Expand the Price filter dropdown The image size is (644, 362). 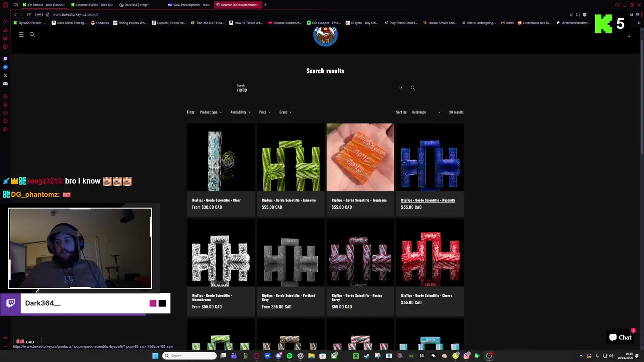click(265, 112)
